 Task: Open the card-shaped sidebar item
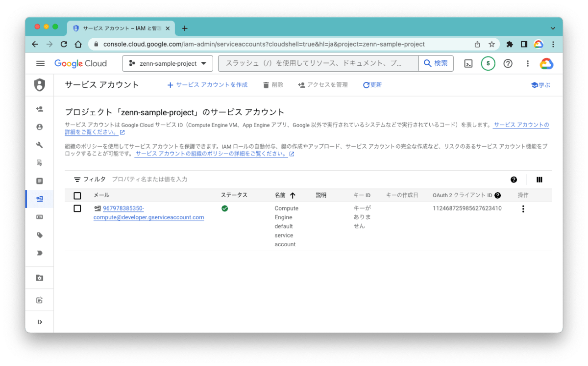pos(40,217)
